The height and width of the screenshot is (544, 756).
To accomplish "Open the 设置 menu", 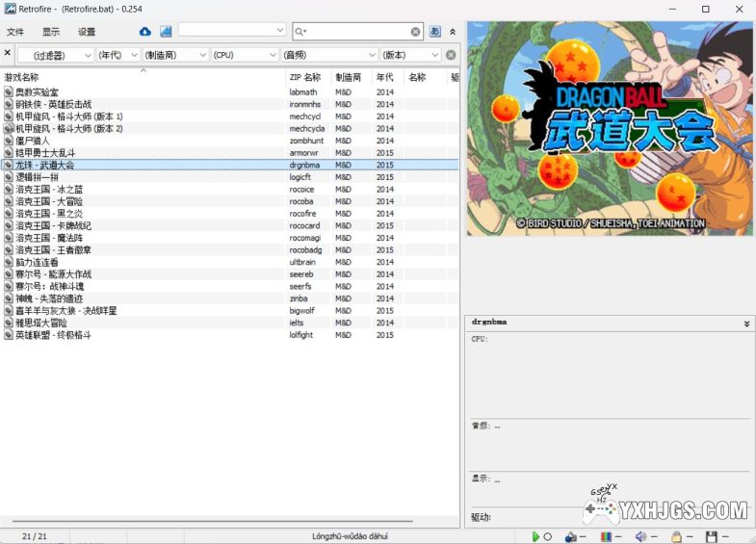I will pyautogui.click(x=87, y=32).
